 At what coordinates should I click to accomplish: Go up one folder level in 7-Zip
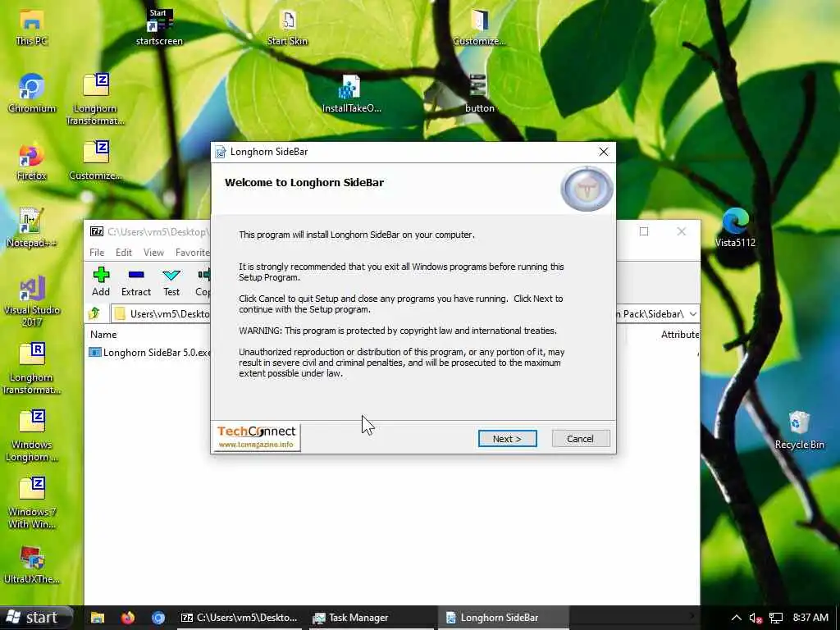click(x=95, y=313)
